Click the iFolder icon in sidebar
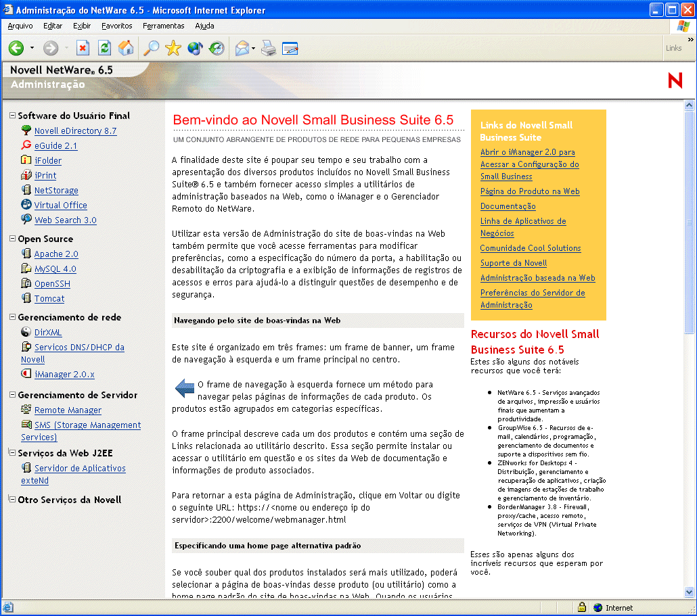The image size is (697, 616). 26,160
